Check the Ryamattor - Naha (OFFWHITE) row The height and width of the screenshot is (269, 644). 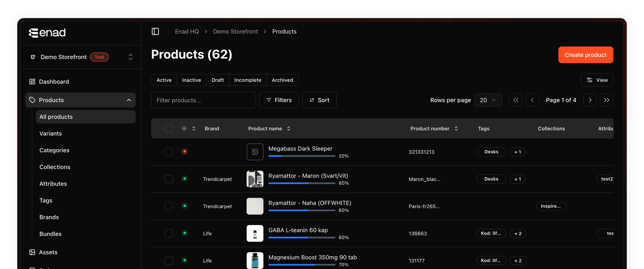click(169, 206)
